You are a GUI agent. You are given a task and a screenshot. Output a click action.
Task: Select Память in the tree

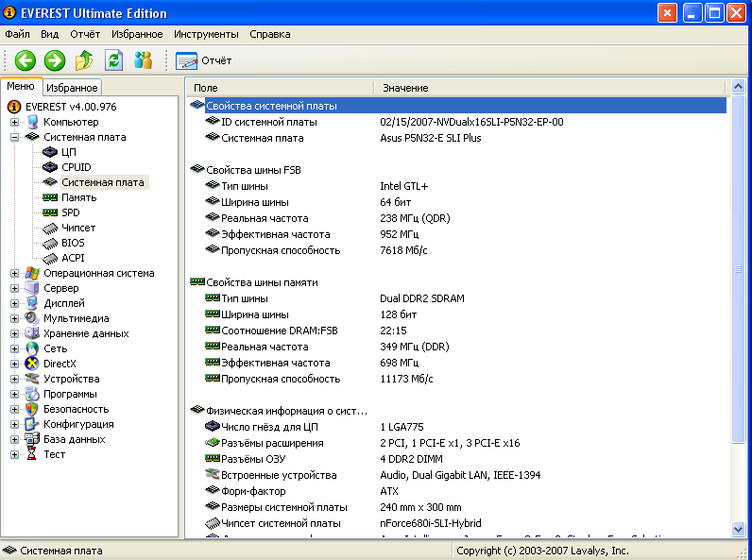click(x=79, y=197)
